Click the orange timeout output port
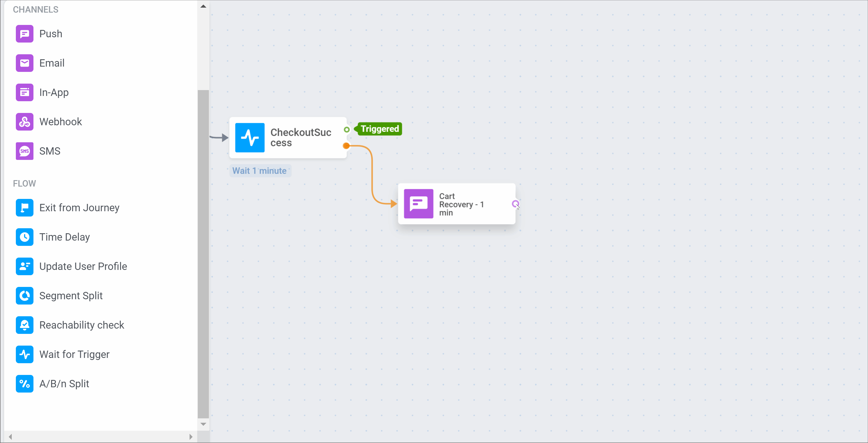The image size is (868, 443). [346, 146]
